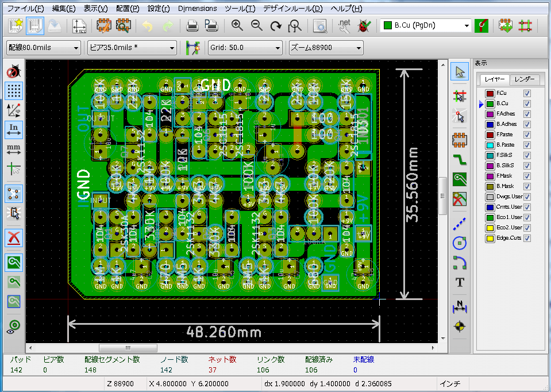Switch to the レンダー tab

pos(525,79)
